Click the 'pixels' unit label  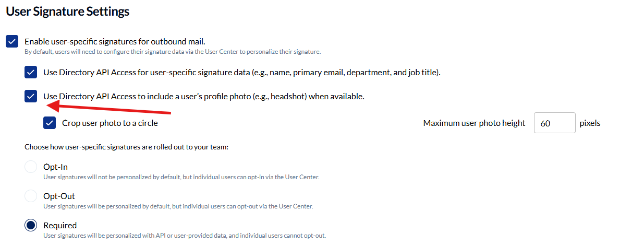click(x=590, y=123)
